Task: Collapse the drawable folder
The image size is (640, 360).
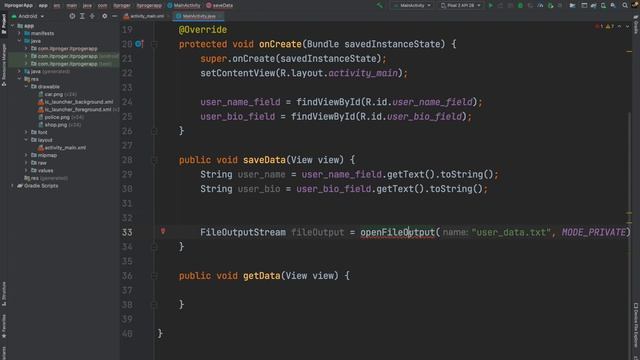Action: (x=27, y=87)
